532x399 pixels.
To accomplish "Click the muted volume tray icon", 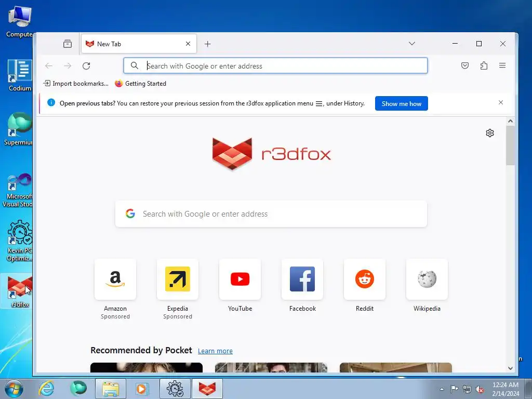I will (x=480, y=389).
